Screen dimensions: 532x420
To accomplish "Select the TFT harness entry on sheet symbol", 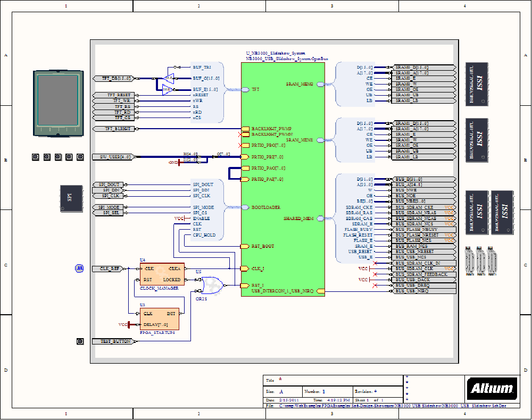I will point(245,89).
